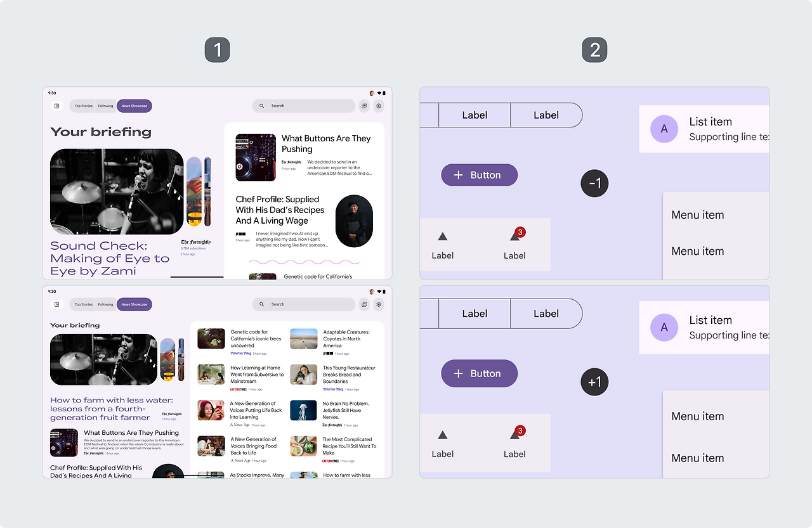
Task: Select News Showcase tab in the article-grid mockup
Action: (x=134, y=304)
